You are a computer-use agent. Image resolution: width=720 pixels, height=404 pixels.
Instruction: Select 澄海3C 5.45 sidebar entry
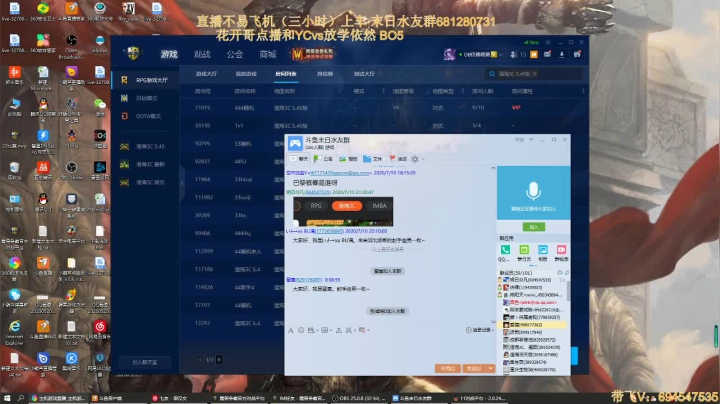[x=145, y=146]
